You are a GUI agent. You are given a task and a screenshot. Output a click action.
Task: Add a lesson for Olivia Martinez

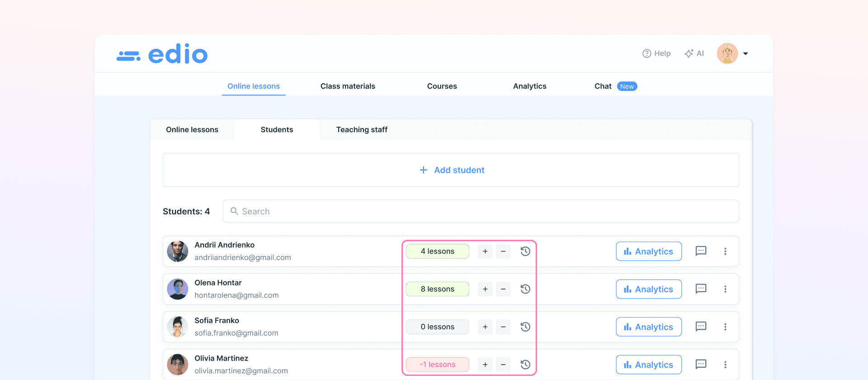click(485, 365)
